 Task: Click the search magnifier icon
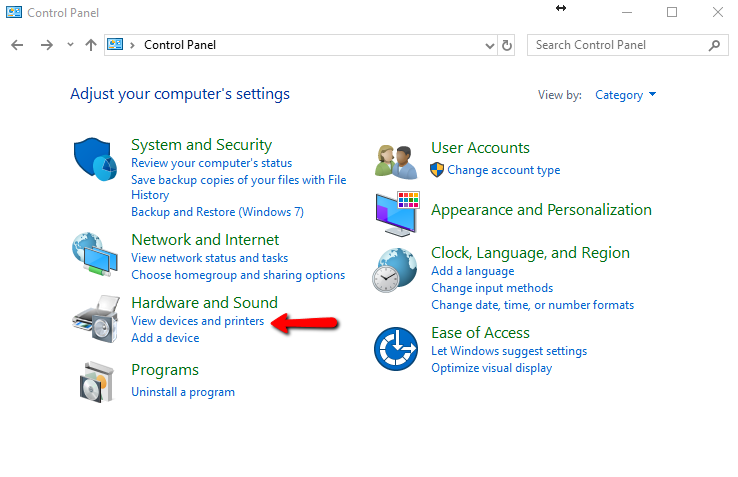pyautogui.click(x=714, y=45)
